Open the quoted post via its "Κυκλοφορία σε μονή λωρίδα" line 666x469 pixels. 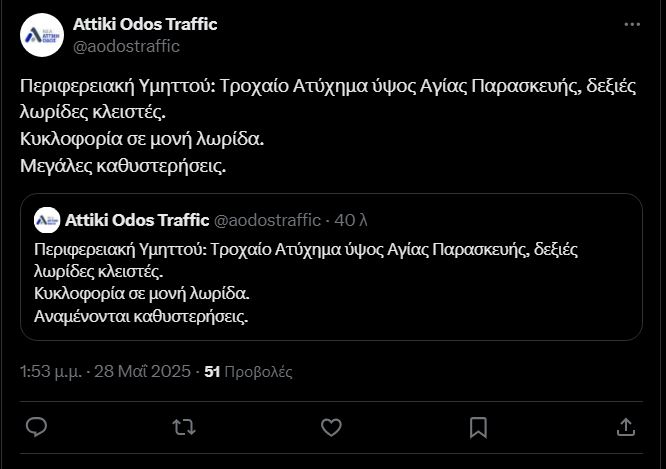pyautogui.click(x=141, y=294)
